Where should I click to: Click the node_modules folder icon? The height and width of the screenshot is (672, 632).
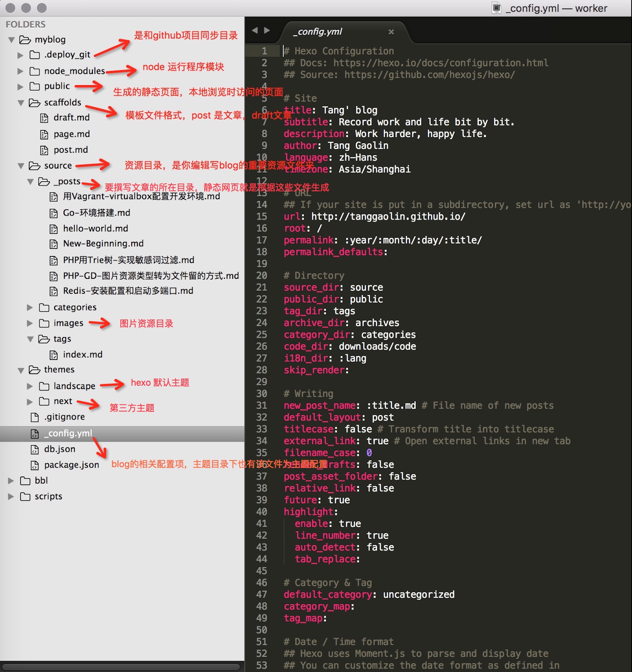[34, 71]
